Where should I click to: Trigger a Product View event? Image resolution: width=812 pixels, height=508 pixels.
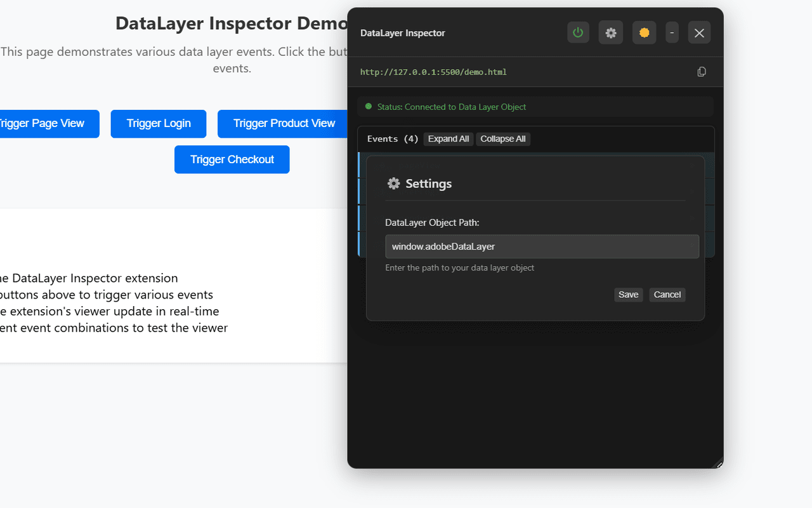282,124
